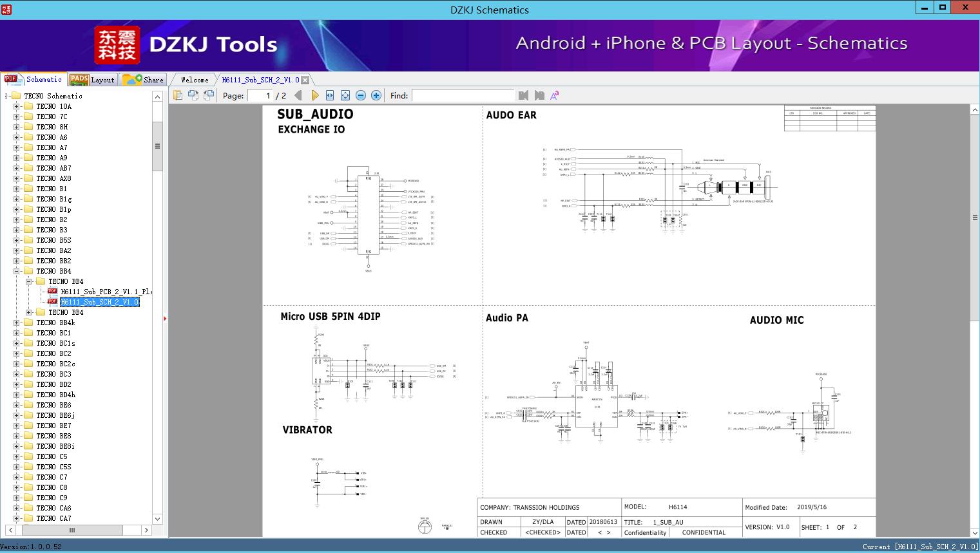Select the H6111_Sub_PCB_2_V1.1 tree file
980x553 pixels.
(x=106, y=292)
